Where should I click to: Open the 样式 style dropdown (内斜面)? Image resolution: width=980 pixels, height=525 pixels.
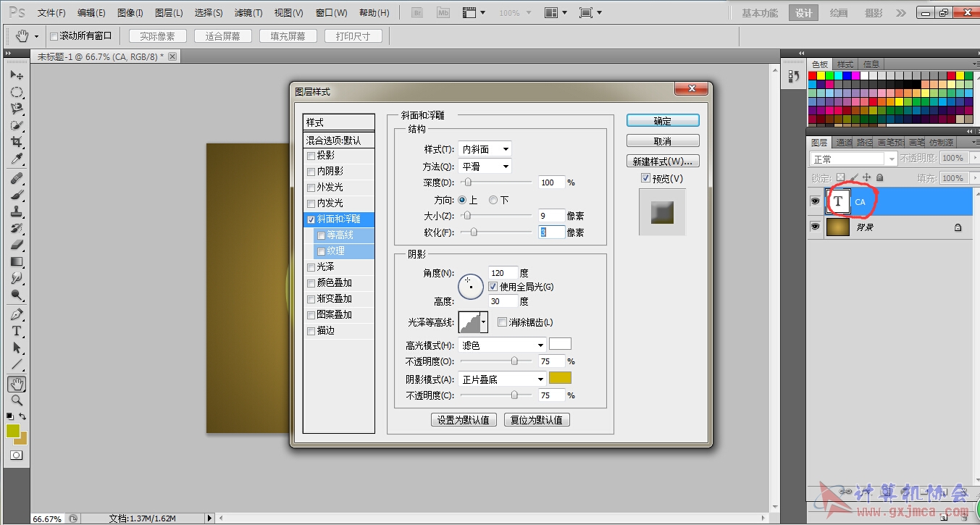pyautogui.click(x=485, y=149)
